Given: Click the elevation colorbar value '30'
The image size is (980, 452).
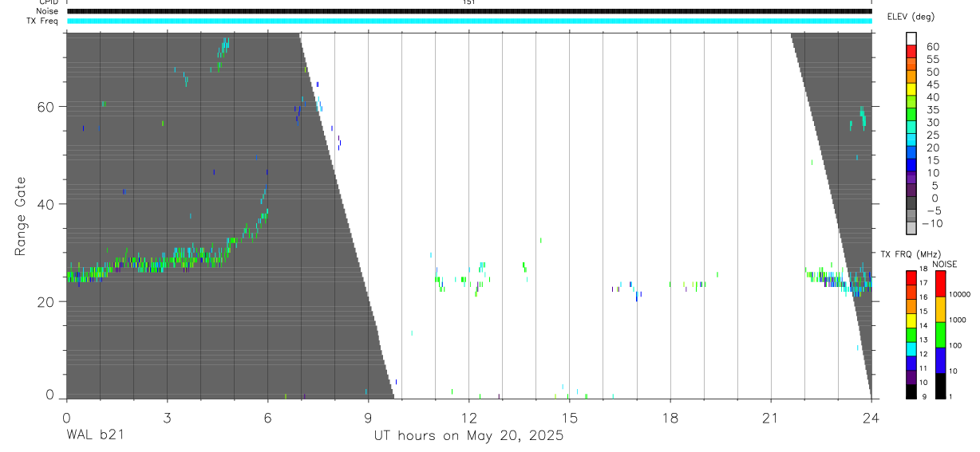Looking at the screenshot, I should (931, 122).
